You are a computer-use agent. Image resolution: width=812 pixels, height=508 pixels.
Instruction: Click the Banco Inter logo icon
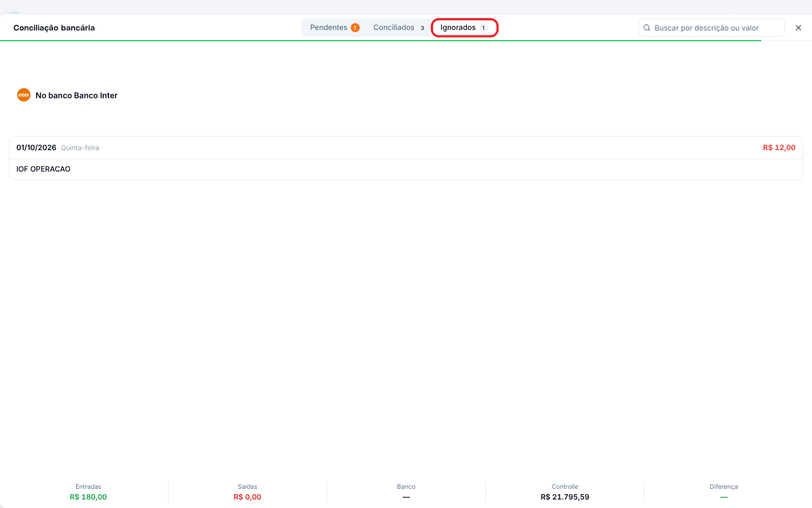pyautogui.click(x=24, y=95)
